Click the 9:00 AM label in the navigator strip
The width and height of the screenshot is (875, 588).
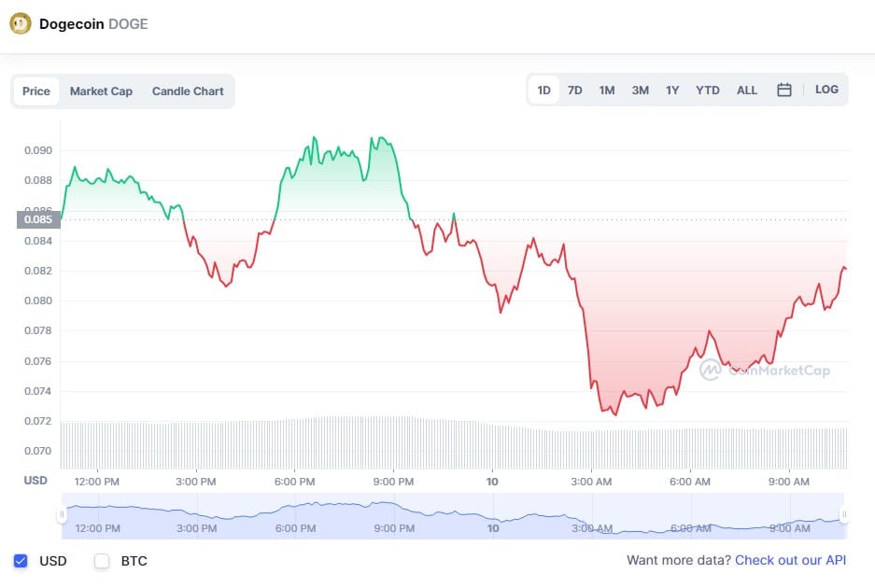coord(790,528)
